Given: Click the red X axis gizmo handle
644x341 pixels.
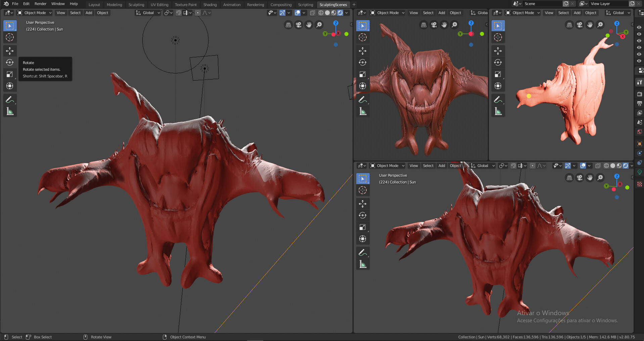Looking at the screenshot, I should click(x=338, y=34).
